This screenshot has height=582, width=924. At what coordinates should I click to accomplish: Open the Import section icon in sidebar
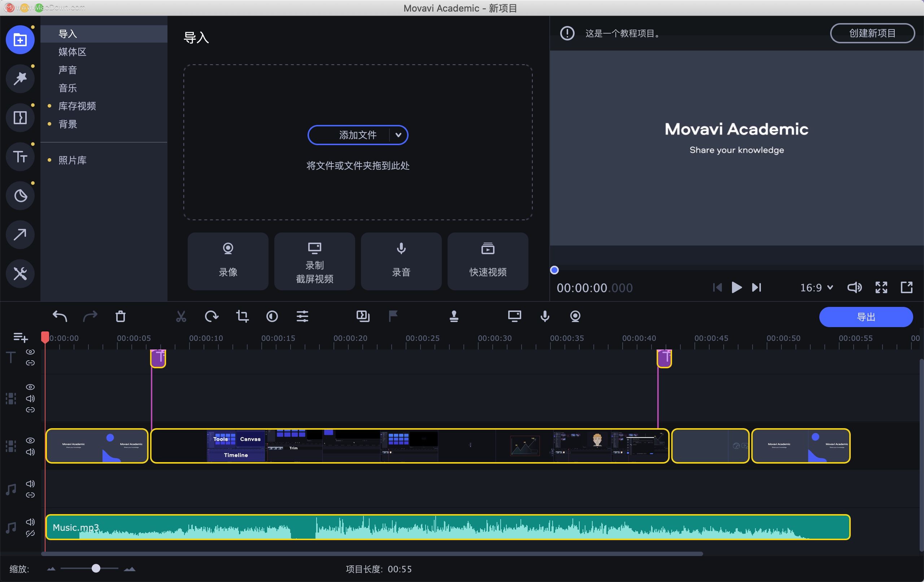20,40
